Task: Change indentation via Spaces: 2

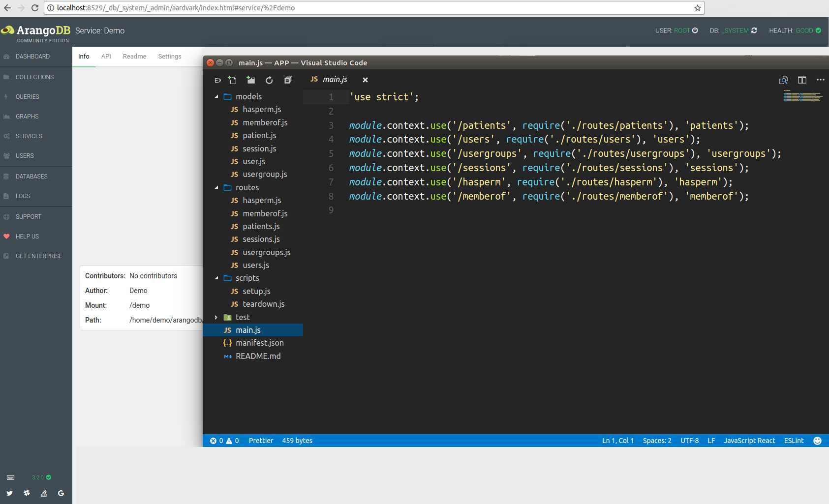Action: pyautogui.click(x=657, y=441)
